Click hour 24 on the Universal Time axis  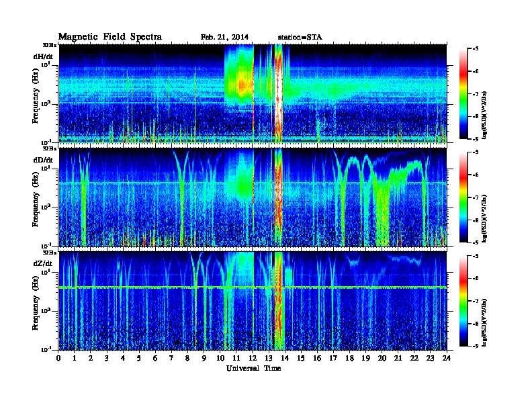tap(447, 358)
